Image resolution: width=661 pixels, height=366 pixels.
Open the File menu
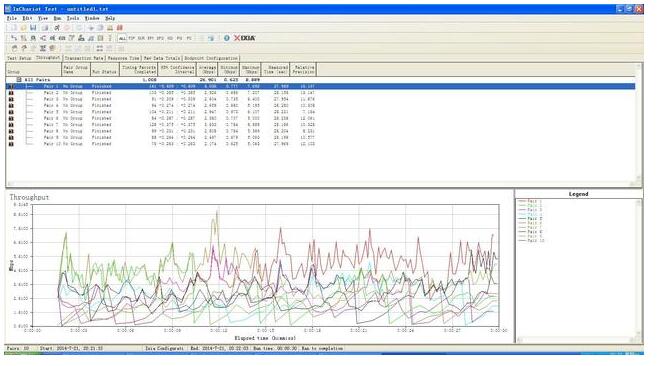(12, 19)
